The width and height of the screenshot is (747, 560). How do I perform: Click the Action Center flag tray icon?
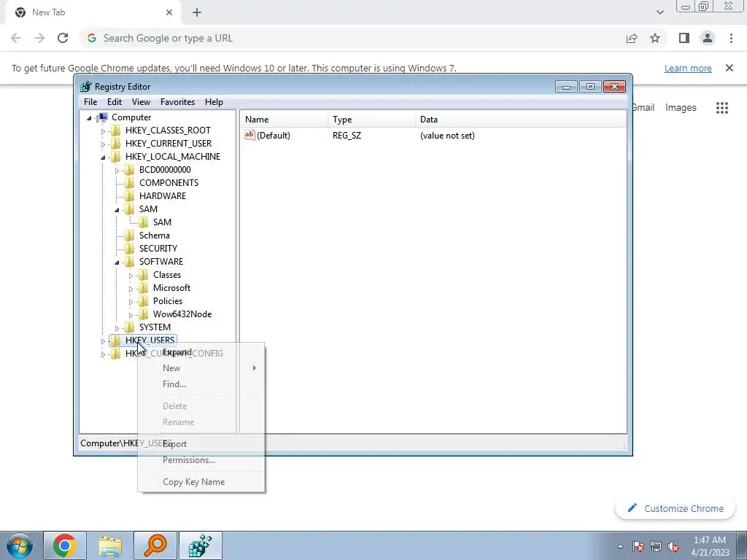click(638, 547)
